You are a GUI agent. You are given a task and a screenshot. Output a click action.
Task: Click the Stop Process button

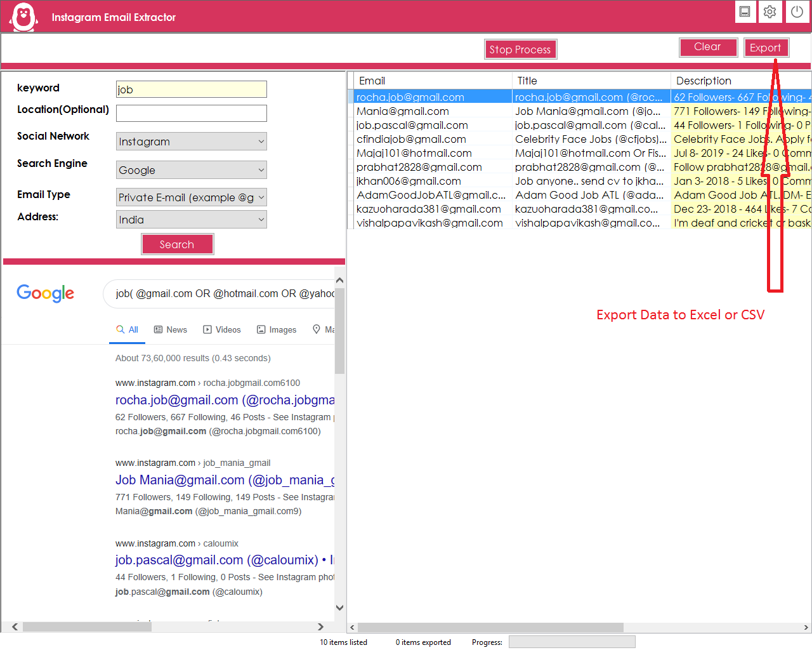(x=520, y=50)
